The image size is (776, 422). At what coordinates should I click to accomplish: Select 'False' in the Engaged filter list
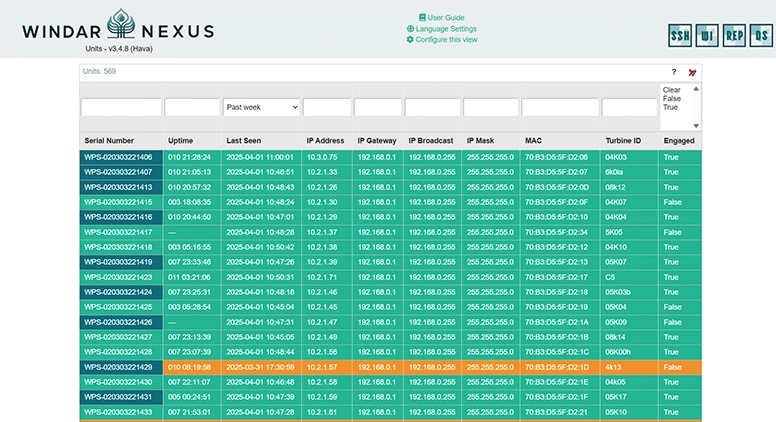(x=672, y=98)
